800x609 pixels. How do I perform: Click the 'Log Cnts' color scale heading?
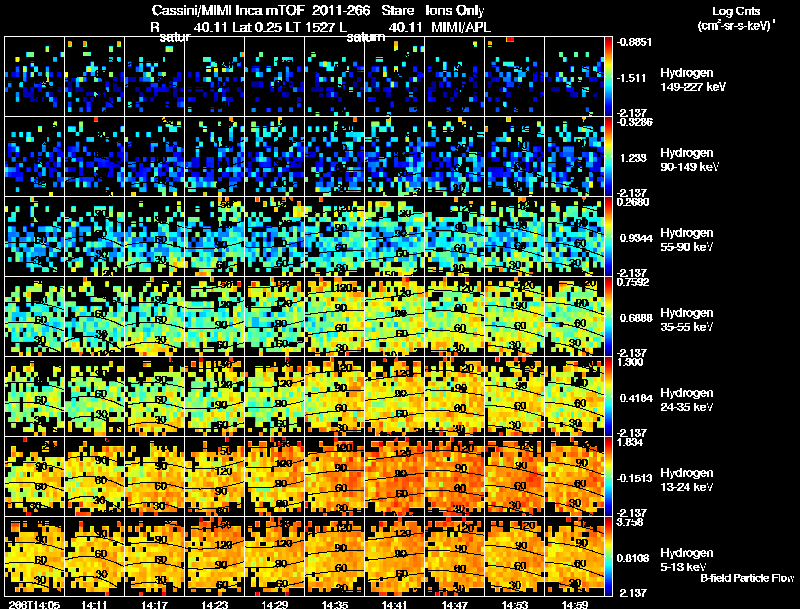click(x=736, y=11)
